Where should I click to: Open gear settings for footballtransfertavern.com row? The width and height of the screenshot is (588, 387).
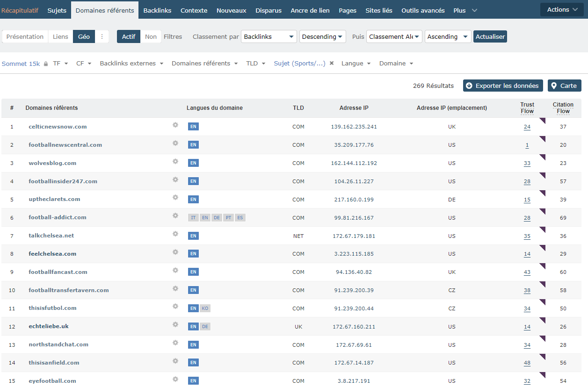[175, 288]
